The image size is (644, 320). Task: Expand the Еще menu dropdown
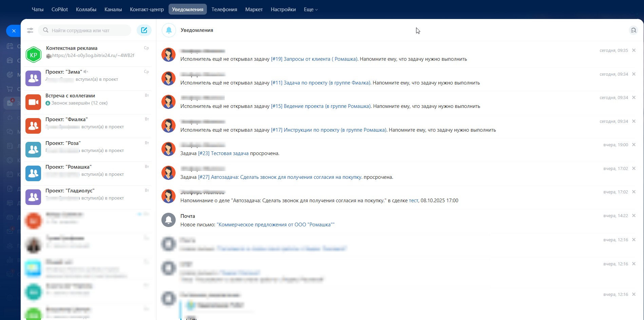(311, 10)
